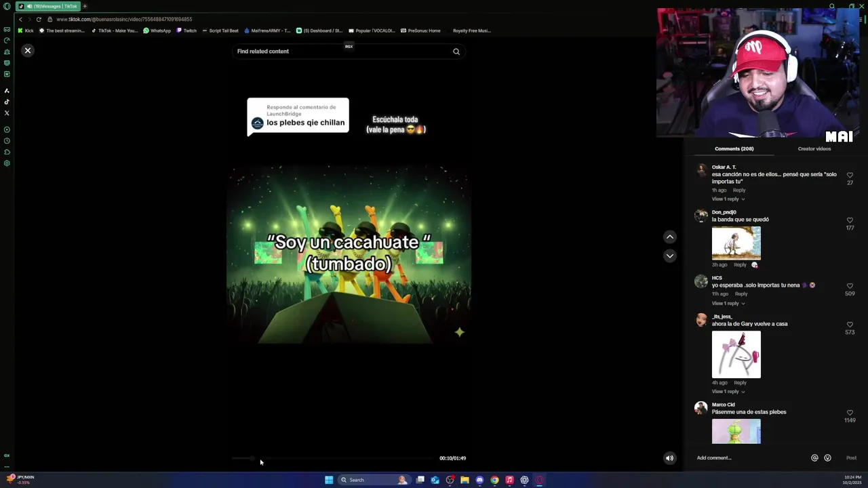The width and height of the screenshot is (868, 488).
Task: Reply to Don_pndj0's comment
Action: 740,265
